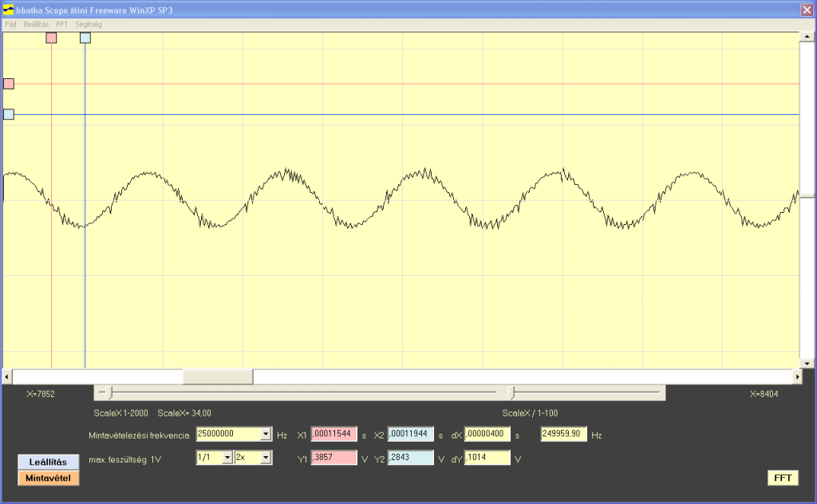Click the vertical scrollbar thumb
The width and height of the screenshot is (817, 504).
tap(807, 196)
